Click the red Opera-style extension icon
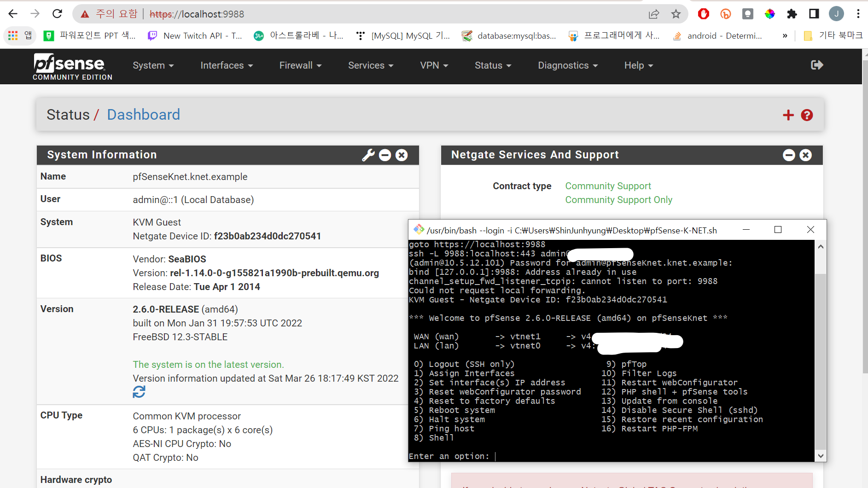Image resolution: width=868 pixels, height=488 pixels. point(703,14)
